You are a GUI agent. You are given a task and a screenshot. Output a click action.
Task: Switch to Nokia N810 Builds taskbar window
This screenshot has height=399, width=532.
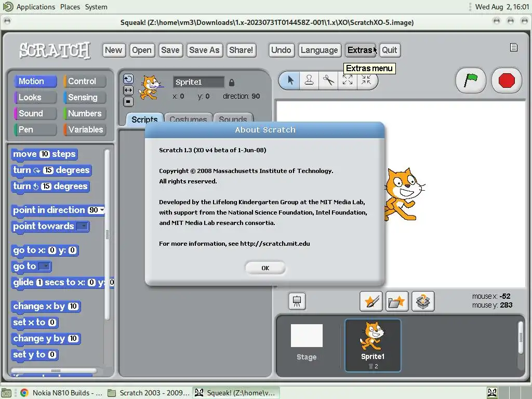pos(61,393)
